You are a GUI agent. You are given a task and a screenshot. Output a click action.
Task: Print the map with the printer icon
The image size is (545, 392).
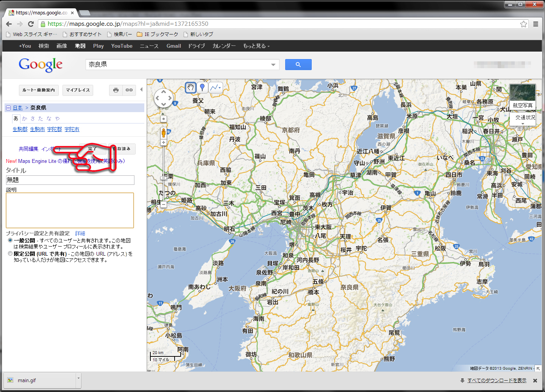[116, 90]
